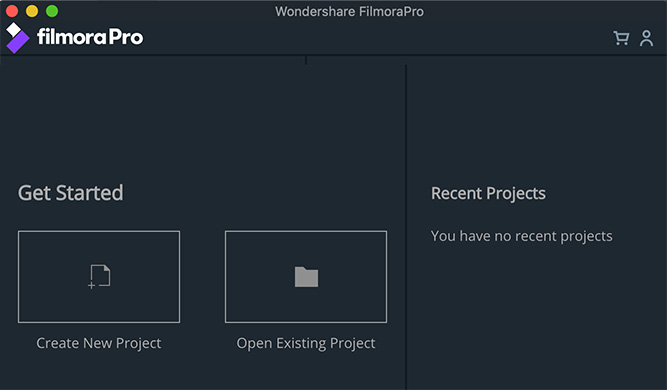Click the new document plus icon
This screenshot has width=667, height=390.
coord(99,276)
